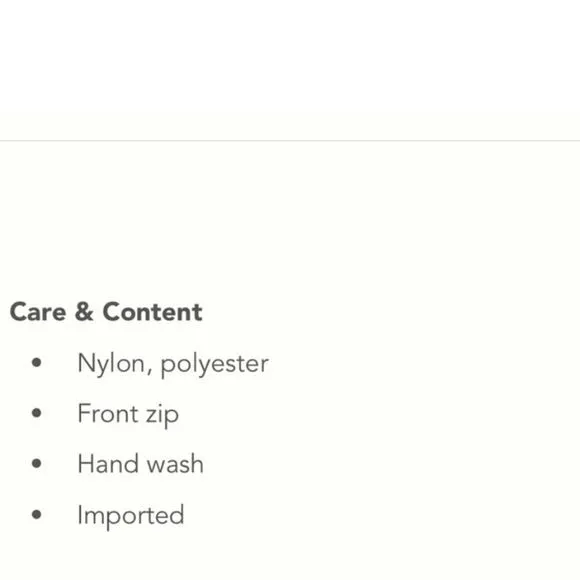Click the bullet beside Nylon, polyester
The height and width of the screenshot is (580, 580).
click(37, 362)
